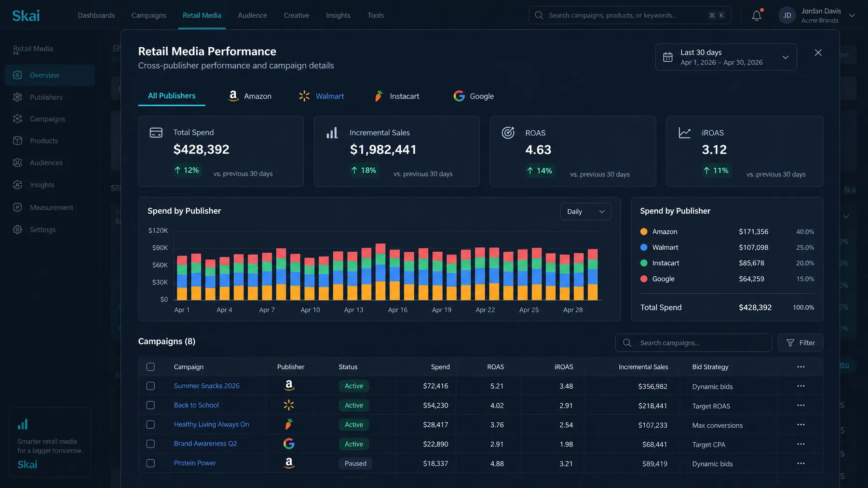The height and width of the screenshot is (488, 868).
Task: Click the ROAS target icon
Action: click(508, 133)
